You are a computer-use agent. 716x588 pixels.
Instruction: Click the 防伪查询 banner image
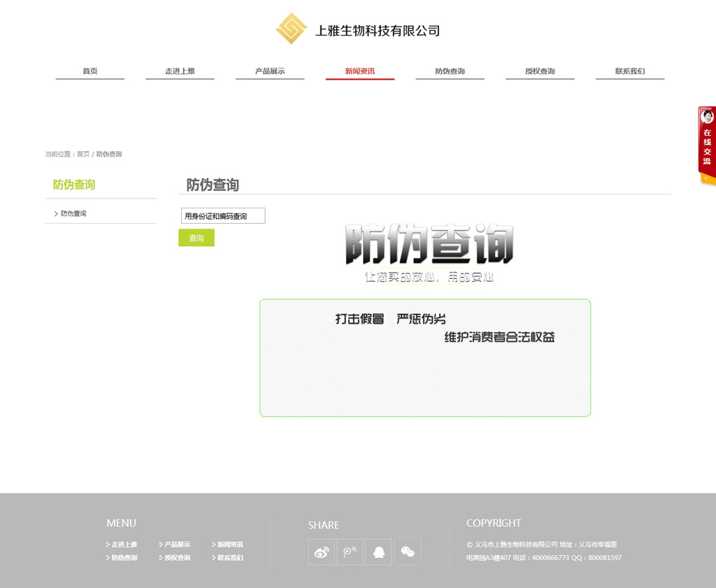[x=429, y=253]
